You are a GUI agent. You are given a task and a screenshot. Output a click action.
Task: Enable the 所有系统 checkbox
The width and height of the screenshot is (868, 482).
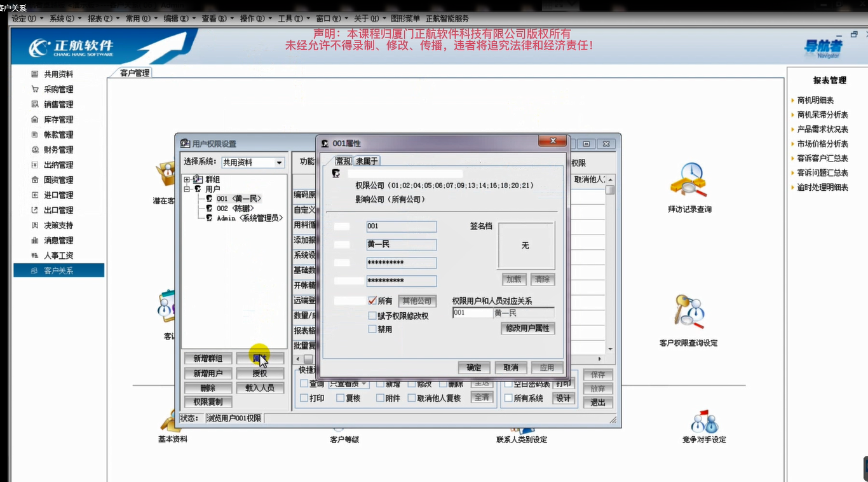click(x=508, y=398)
